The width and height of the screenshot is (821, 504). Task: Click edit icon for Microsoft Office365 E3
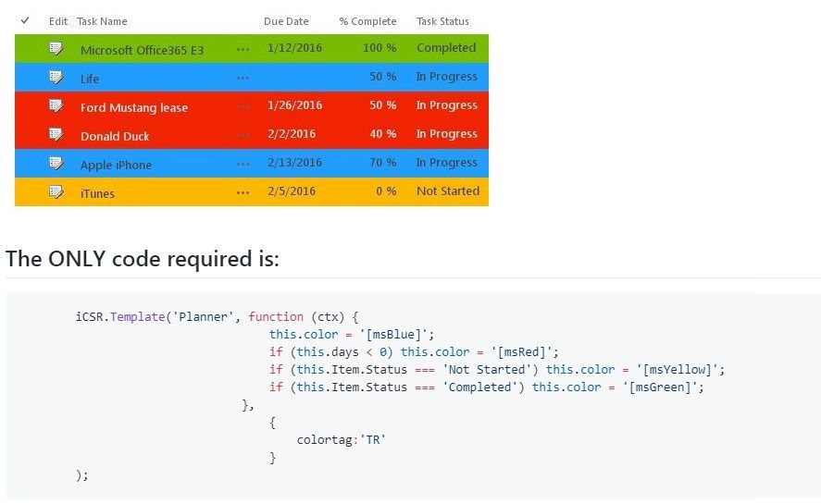56,49
